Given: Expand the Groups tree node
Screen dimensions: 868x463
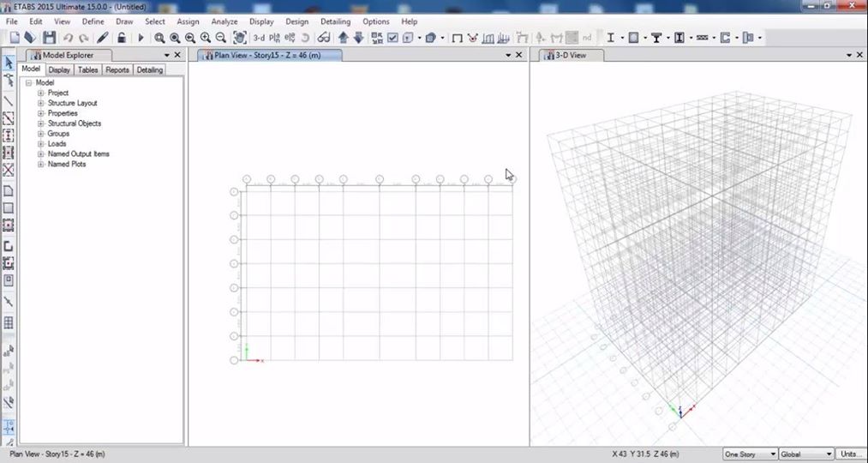Looking at the screenshot, I should point(40,134).
